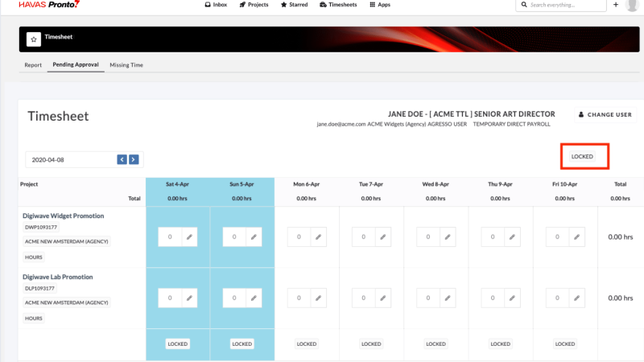Edit Lab Promotion Fri 10-Apr note pencil
This screenshot has height=362, width=644.
coord(576,298)
